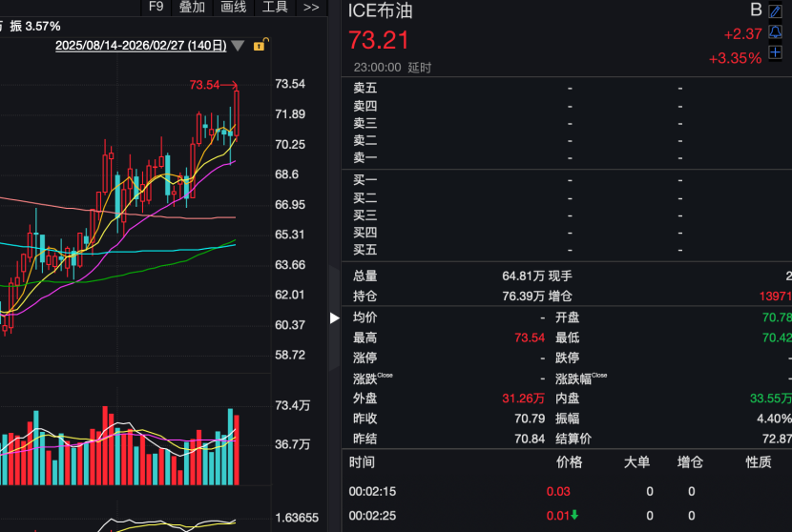Open the 工具 tools menu
Screen dimensions: 792x532
[275, 8]
